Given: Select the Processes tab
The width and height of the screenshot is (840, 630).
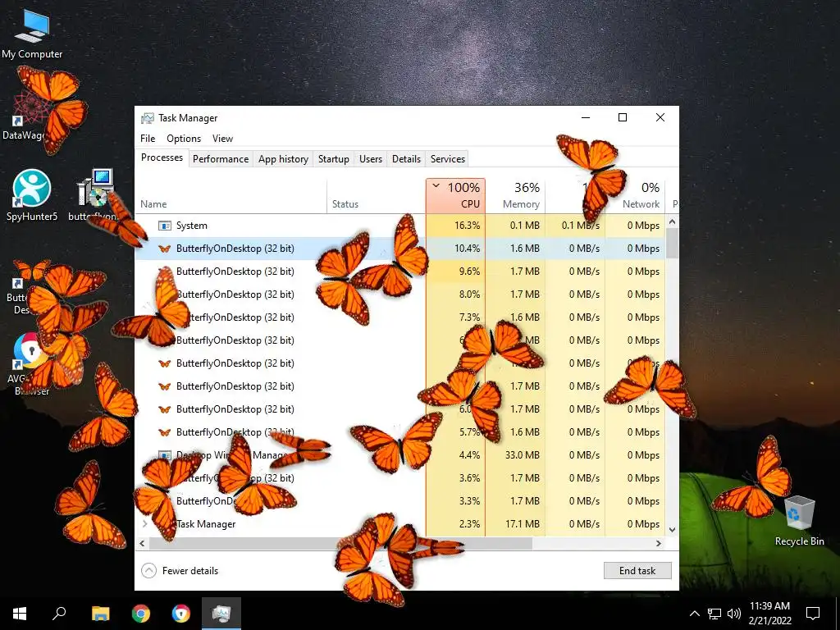Looking at the screenshot, I should point(162,157).
